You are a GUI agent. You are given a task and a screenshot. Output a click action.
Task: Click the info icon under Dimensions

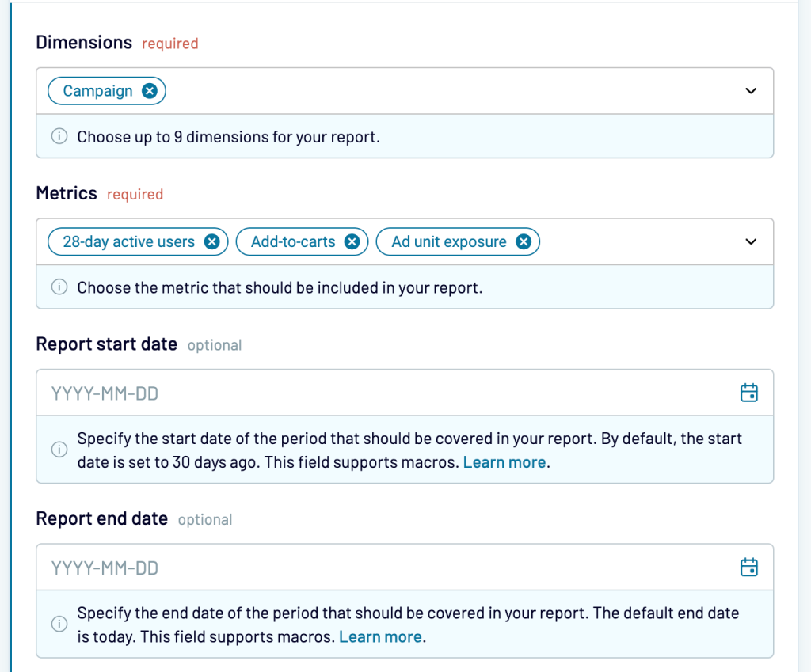(x=59, y=137)
